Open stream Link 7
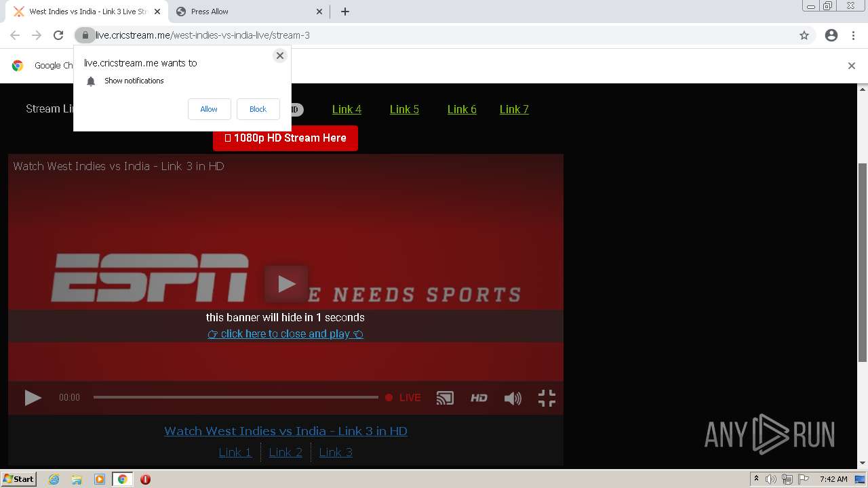Viewport: 868px width, 488px height. [514, 109]
